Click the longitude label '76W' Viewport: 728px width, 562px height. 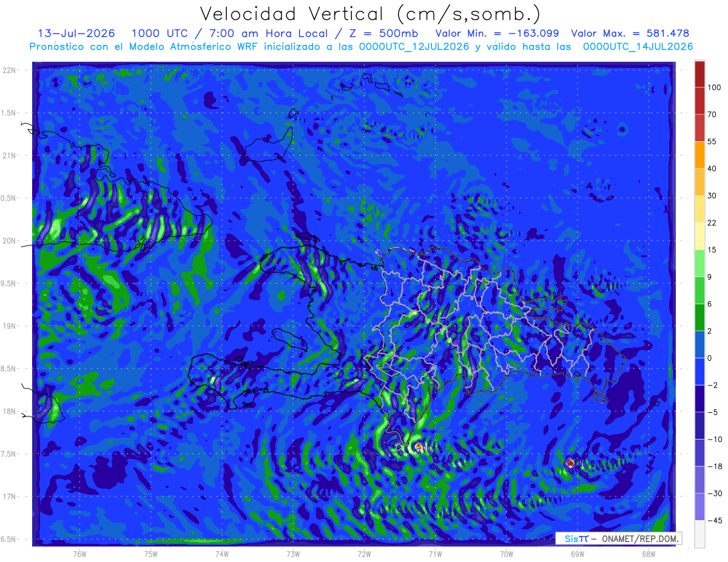pyautogui.click(x=79, y=554)
